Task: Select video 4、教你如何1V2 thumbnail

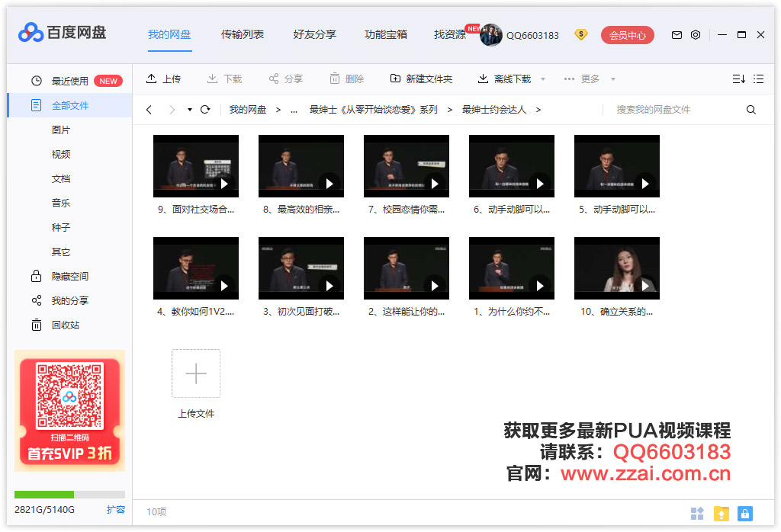Action: point(196,268)
